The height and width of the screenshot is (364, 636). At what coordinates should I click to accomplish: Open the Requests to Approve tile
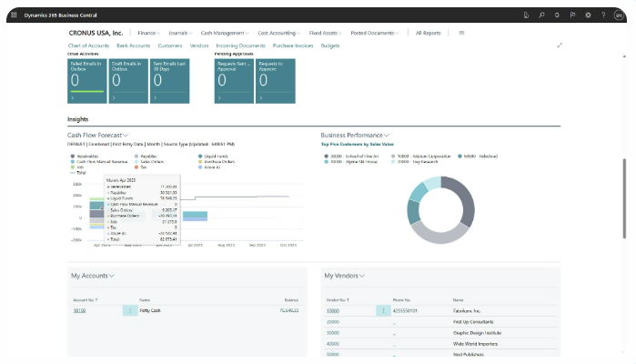coord(276,81)
